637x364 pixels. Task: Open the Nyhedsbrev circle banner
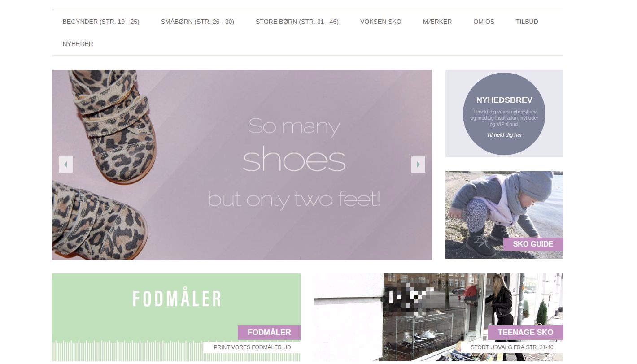[x=504, y=114]
